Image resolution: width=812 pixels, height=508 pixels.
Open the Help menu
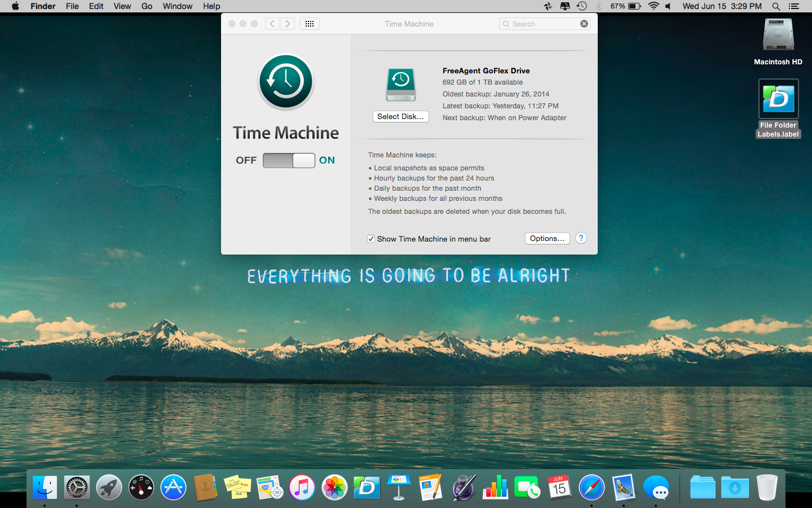tap(211, 6)
